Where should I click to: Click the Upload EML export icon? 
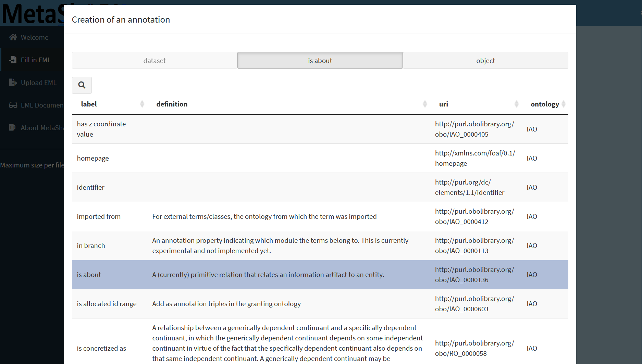13,82
